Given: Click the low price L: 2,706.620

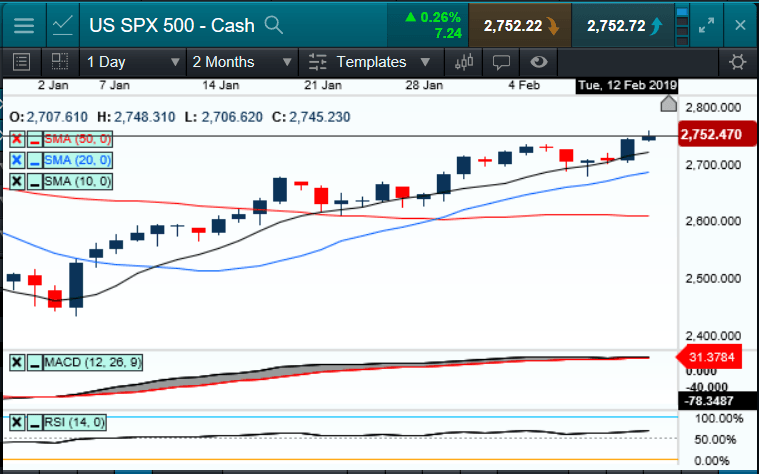Looking at the screenshot, I should [x=224, y=117].
